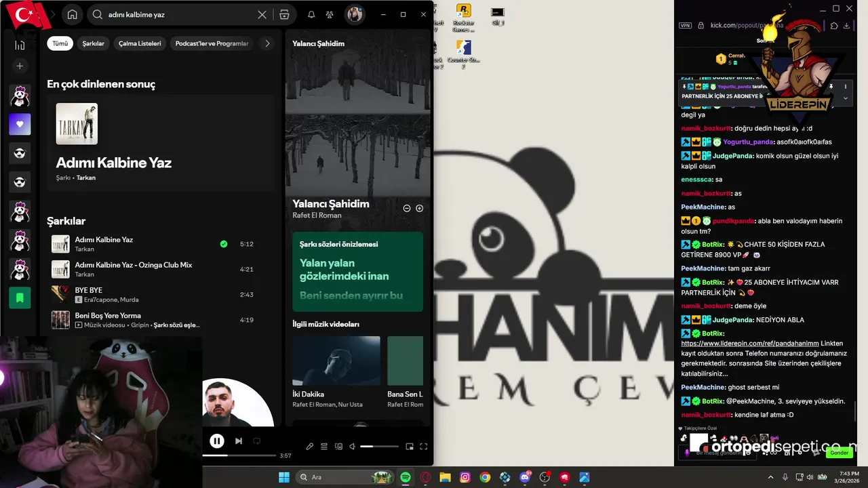Open Connect to a device icon
The width and height of the screenshot is (868, 488).
click(338, 446)
